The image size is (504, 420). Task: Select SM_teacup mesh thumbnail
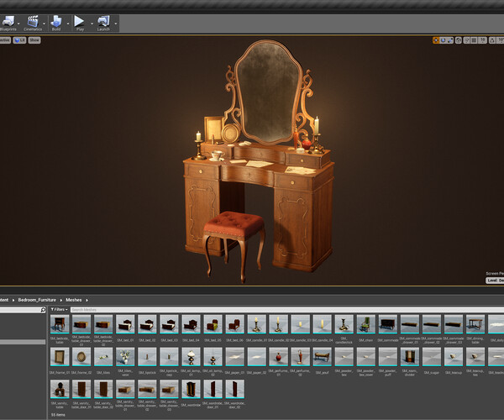tap(454, 357)
